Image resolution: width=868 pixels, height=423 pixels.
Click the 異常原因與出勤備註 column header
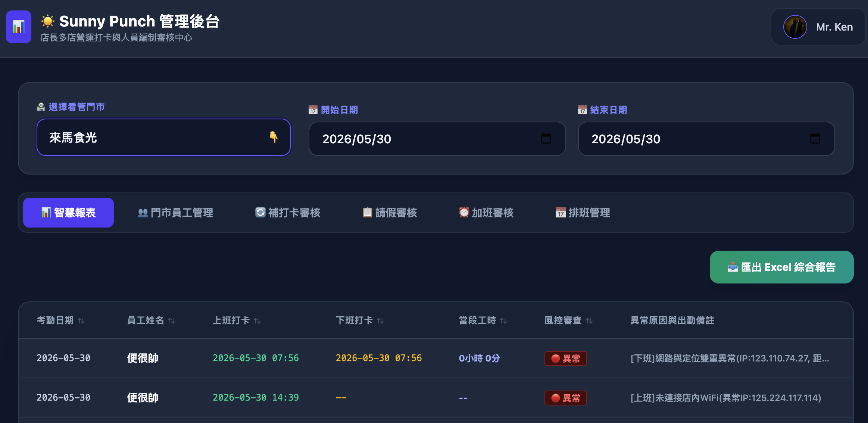(x=672, y=320)
